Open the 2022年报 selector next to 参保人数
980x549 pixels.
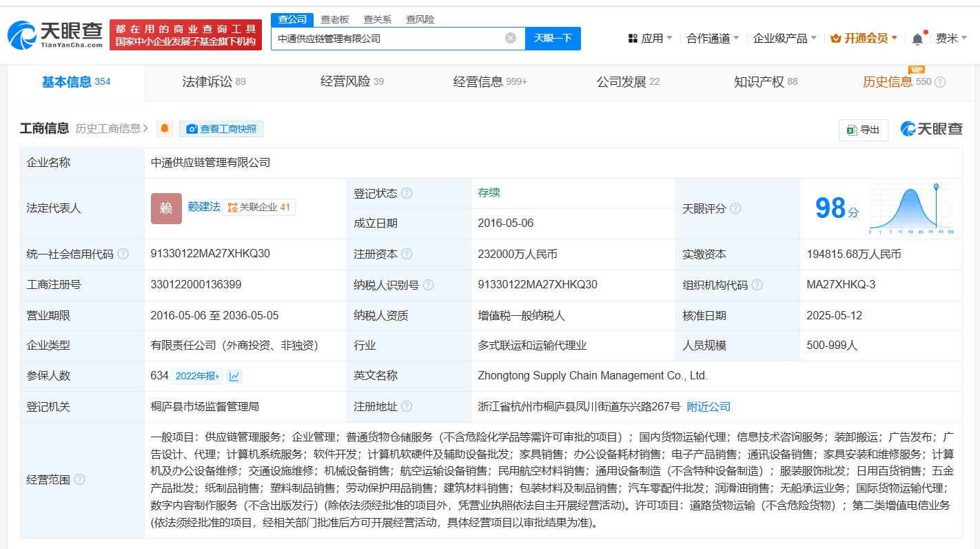point(198,376)
